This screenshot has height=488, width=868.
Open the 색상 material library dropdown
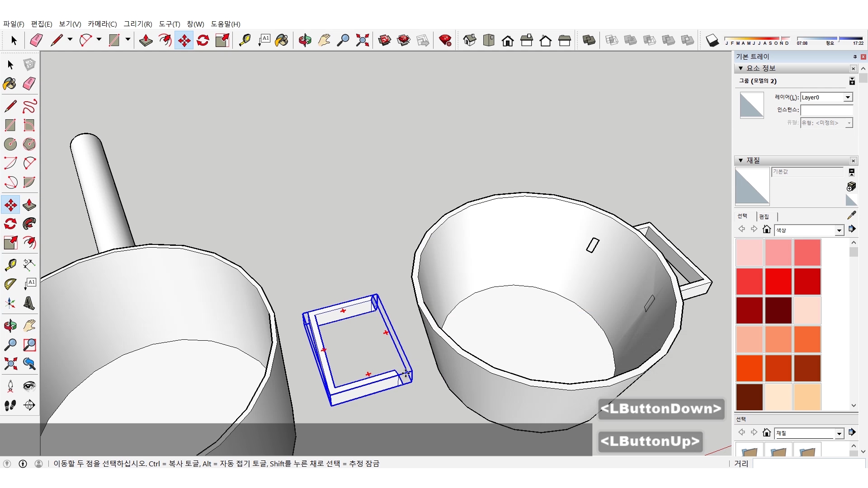tap(839, 230)
